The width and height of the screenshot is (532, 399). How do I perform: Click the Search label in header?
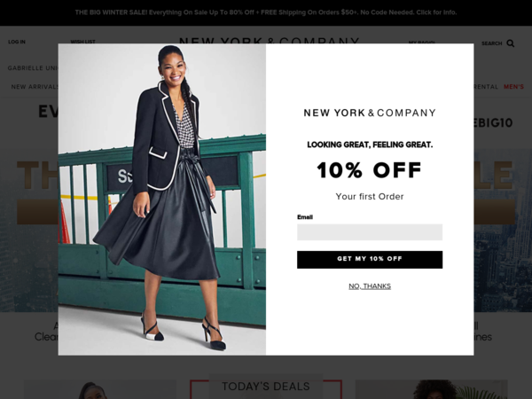(491, 43)
